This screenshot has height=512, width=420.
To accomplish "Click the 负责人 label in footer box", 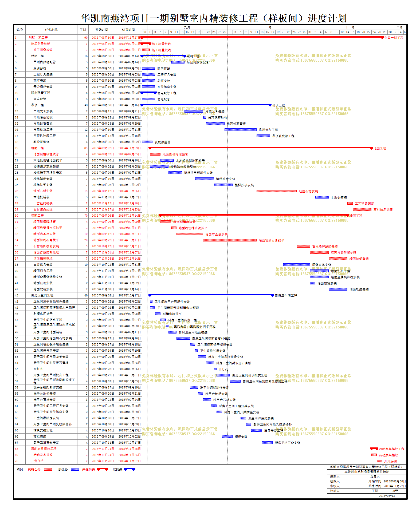I will pyautogui.click(x=375, y=477).
